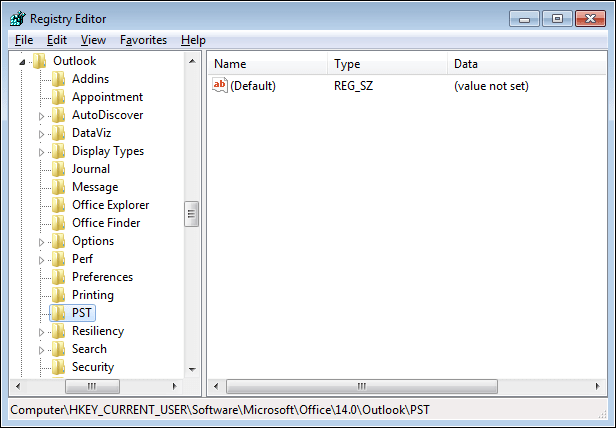Select the Security key label
Viewport: 616px width, 428px height.
click(93, 367)
